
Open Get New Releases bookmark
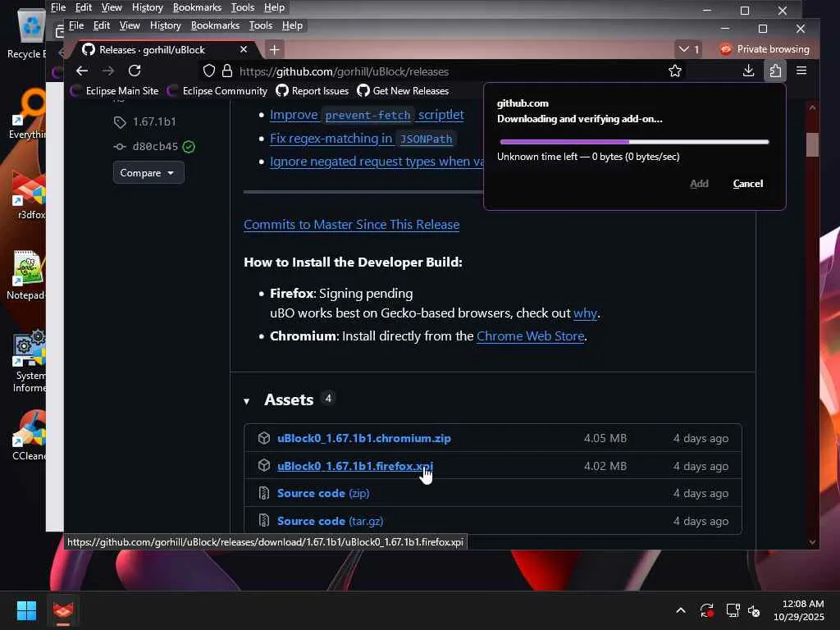pos(403,90)
